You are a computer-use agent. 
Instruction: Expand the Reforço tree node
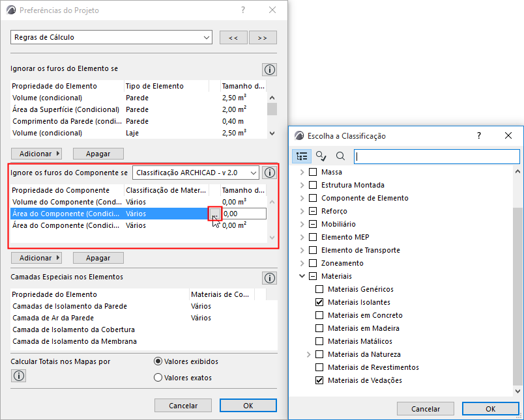(x=302, y=211)
